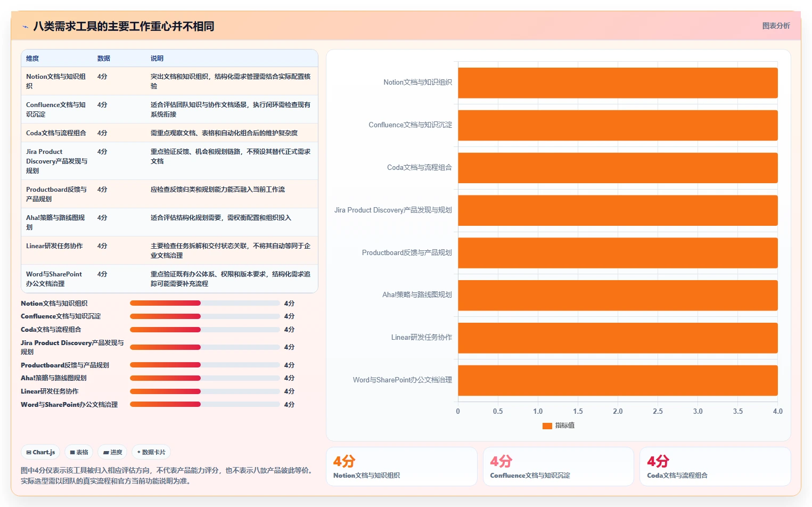Click the orange chart bar for Aha!策略与路线图规划
812x507 pixels.
pyautogui.click(x=618, y=295)
